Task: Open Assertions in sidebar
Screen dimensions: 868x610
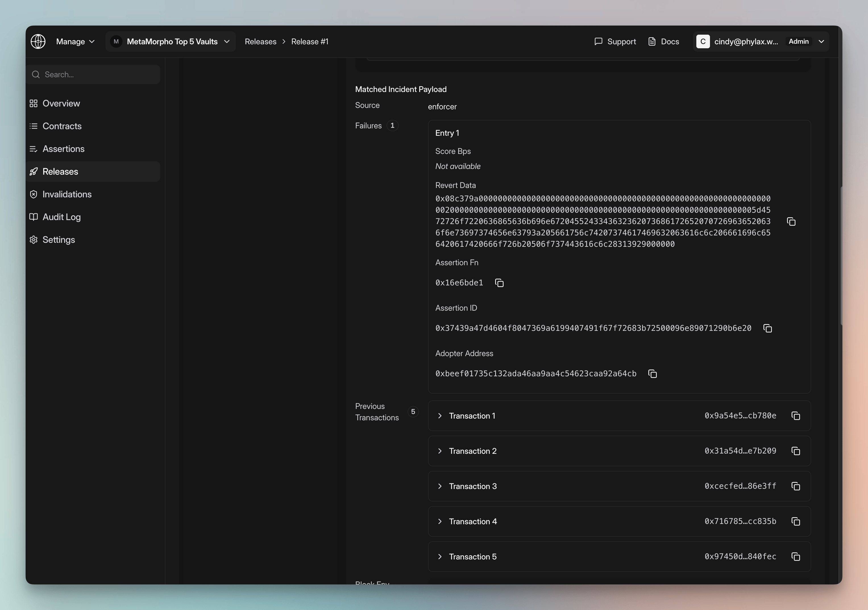Action: [x=93, y=149]
